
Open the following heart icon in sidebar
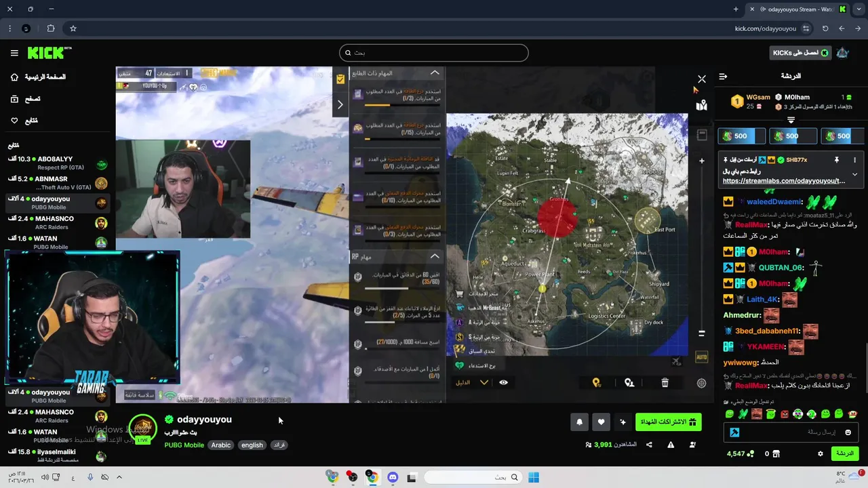[14, 121]
